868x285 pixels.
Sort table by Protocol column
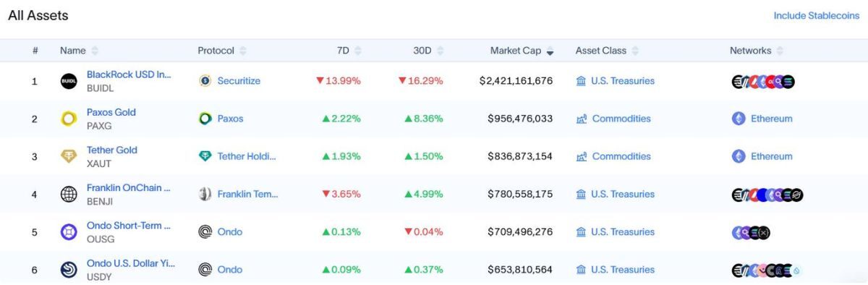pyautogui.click(x=222, y=51)
